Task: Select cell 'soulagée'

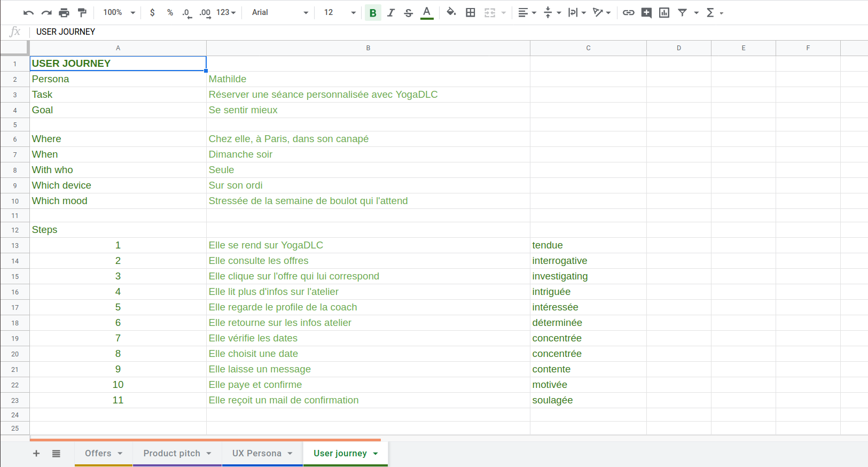Action: click(588, 400)
